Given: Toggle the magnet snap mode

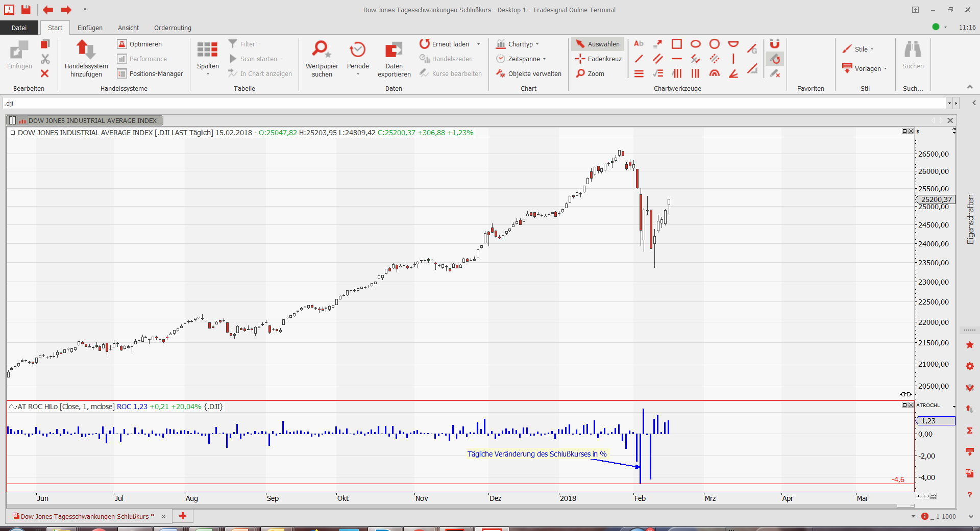Looking at the screenshot, I should coord(775,44).
